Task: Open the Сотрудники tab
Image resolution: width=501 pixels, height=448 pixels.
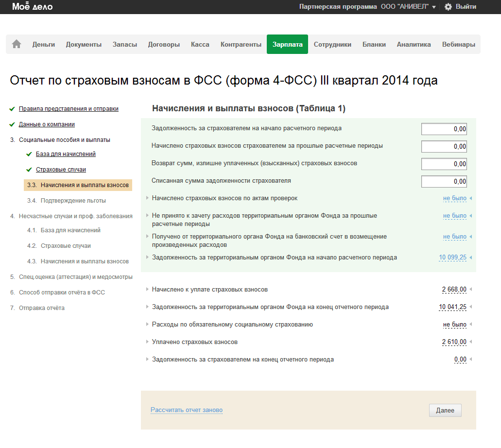Action: pyautogui.click(x=332, y=44)
